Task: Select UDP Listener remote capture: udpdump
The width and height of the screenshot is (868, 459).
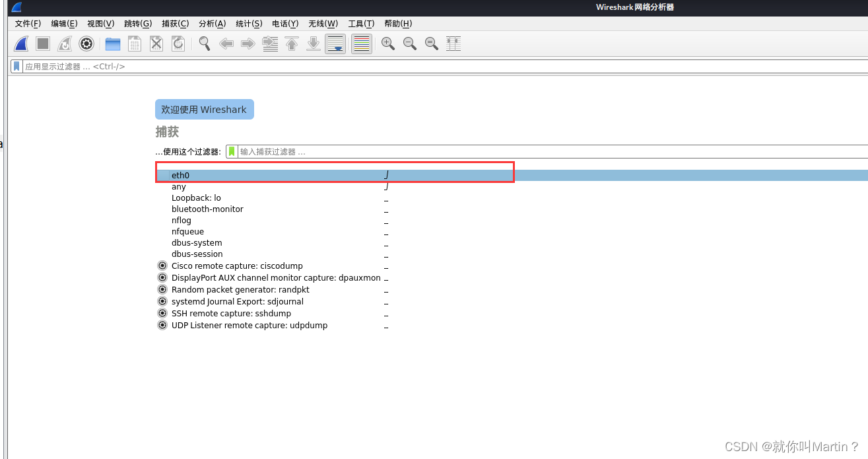Action: tap(250, 326)
